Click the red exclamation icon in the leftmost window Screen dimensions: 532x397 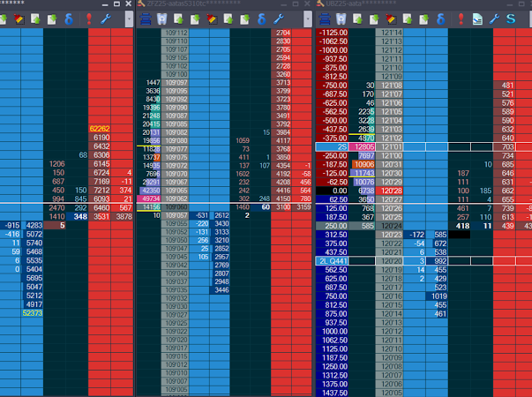click(x=89, y=19)
